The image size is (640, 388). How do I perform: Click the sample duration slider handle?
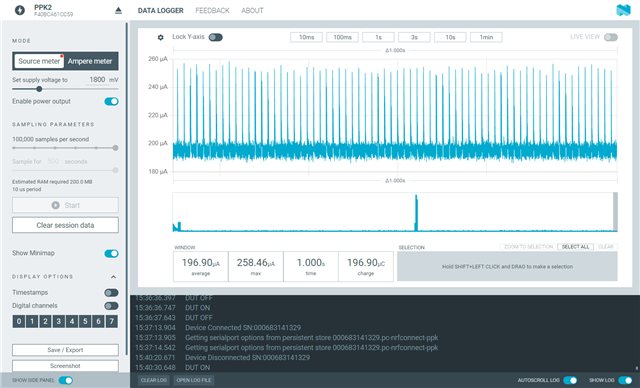tap(116, 170)
